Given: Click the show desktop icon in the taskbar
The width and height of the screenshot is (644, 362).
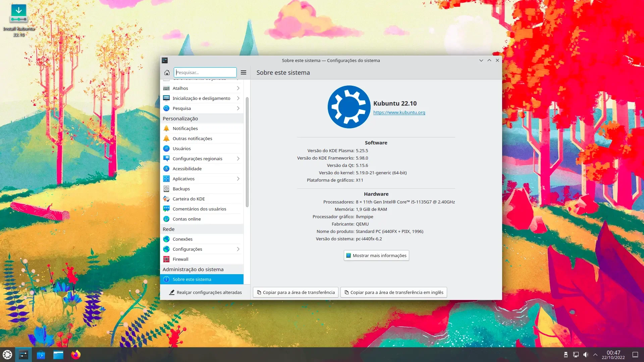Looking at the screenshot, I should point(635,355).
